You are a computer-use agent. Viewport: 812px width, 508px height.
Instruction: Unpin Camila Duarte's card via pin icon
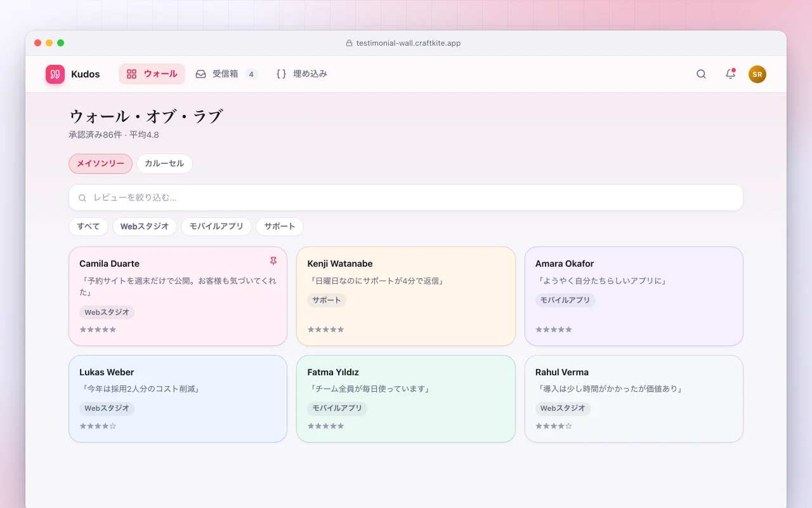[273, 261]
